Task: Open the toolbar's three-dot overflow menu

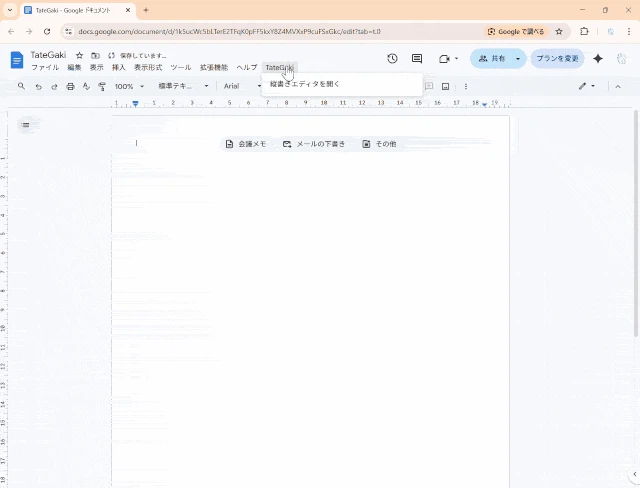Action: coord(466,86)
